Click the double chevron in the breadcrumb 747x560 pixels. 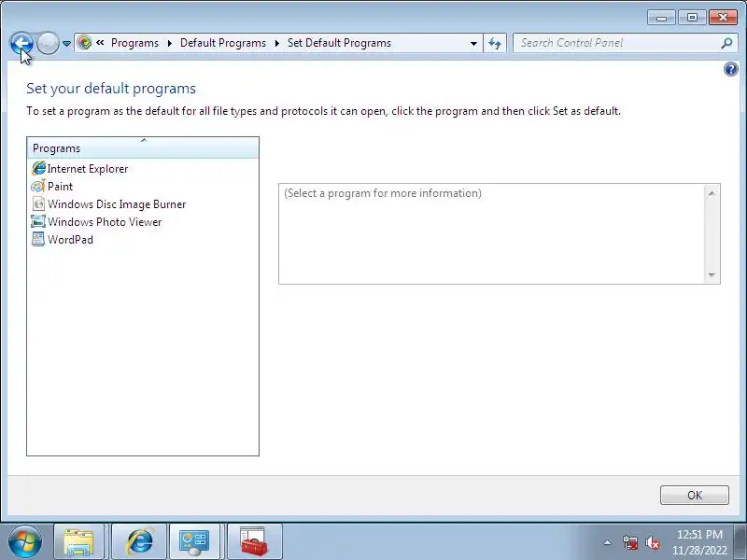coord(100,43)
